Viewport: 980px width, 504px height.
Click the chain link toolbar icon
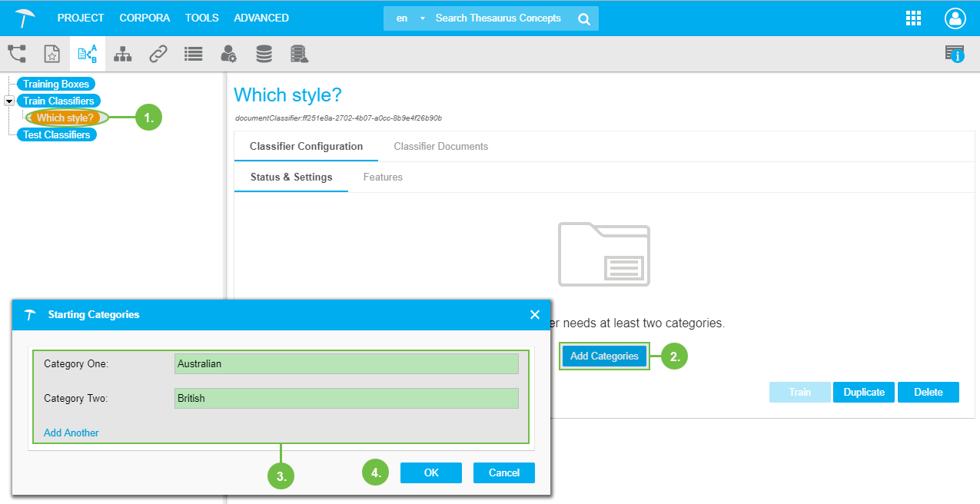point(158,54)
